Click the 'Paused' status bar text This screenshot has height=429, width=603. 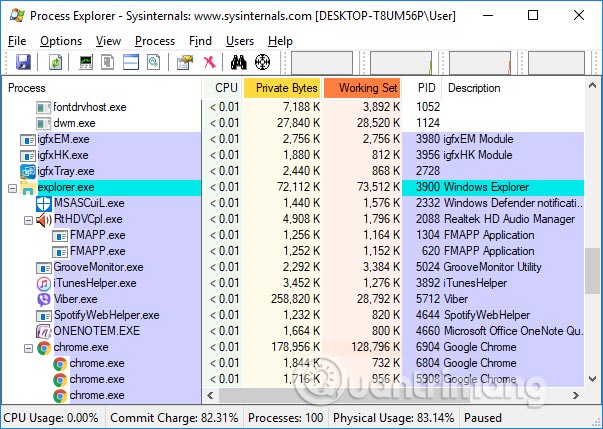pyautogui.click(x=483, y=418)
